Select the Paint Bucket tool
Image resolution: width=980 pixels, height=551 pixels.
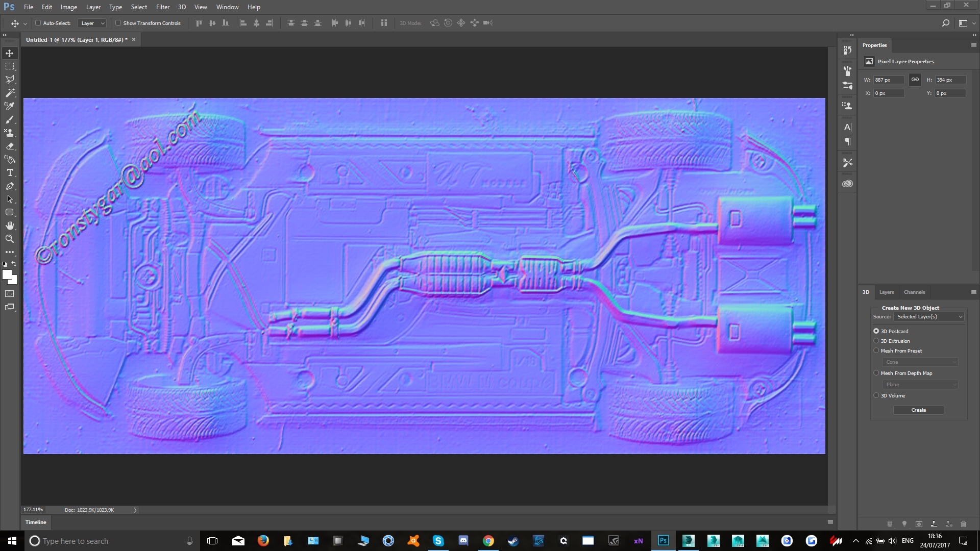(10, 159)
